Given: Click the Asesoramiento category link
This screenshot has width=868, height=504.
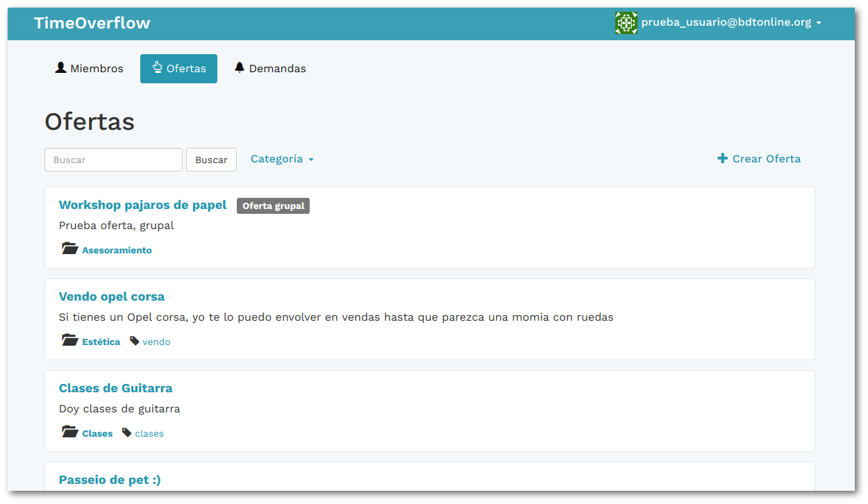Looking at the screenshot, I should [117, 250].
